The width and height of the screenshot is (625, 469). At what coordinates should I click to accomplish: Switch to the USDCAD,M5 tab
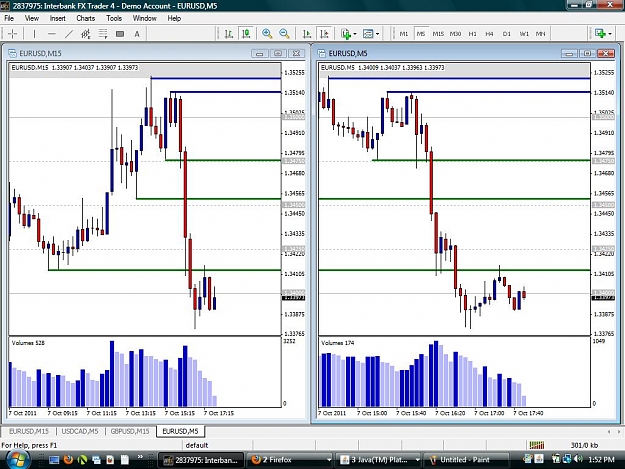click(x=80, y=431)
